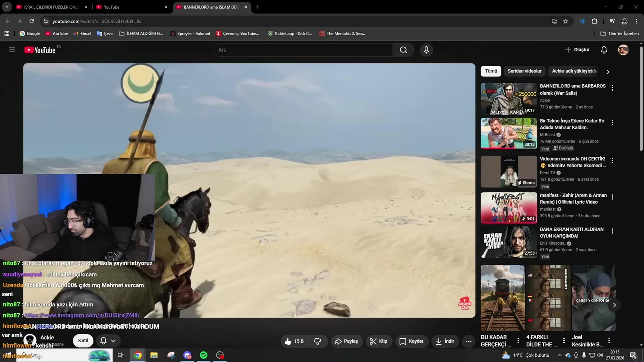This screenshot has width=644, height=362.
Task: Focus the Ara search field
Action: (303, 50)
